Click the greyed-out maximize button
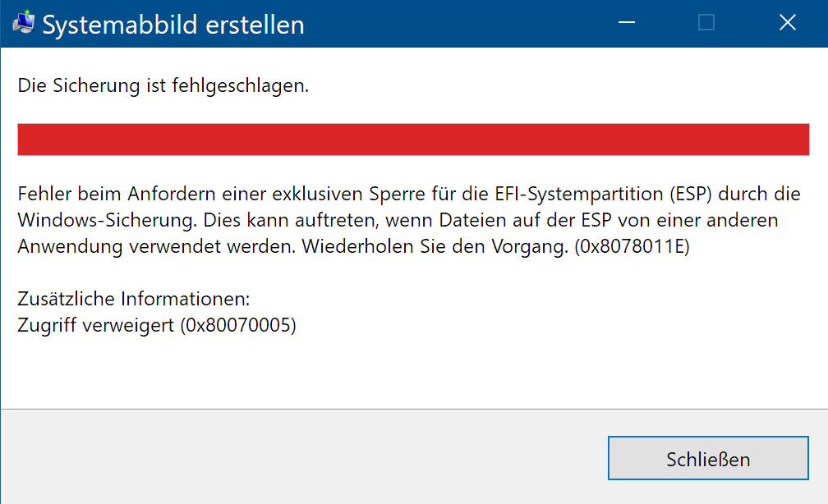The height and width of the screenshot is (504, 828). (x=706, y=23)
